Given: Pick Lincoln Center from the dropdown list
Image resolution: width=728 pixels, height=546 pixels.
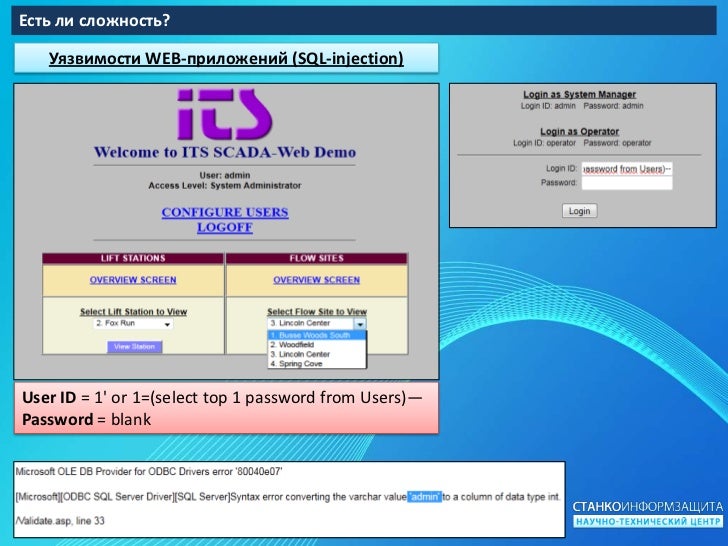Looking at the screenshot, I should (x=317, y=354).
